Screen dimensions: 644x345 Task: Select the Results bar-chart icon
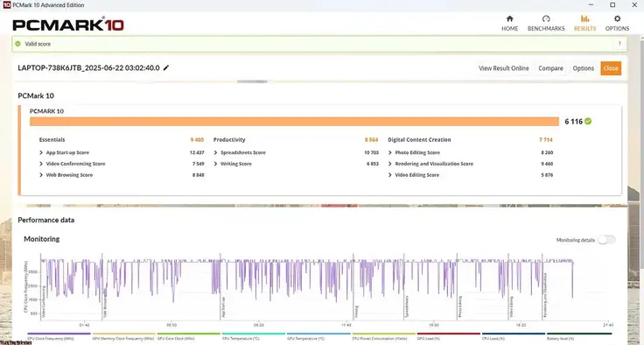pyautogui.click(x=584, y=18)
